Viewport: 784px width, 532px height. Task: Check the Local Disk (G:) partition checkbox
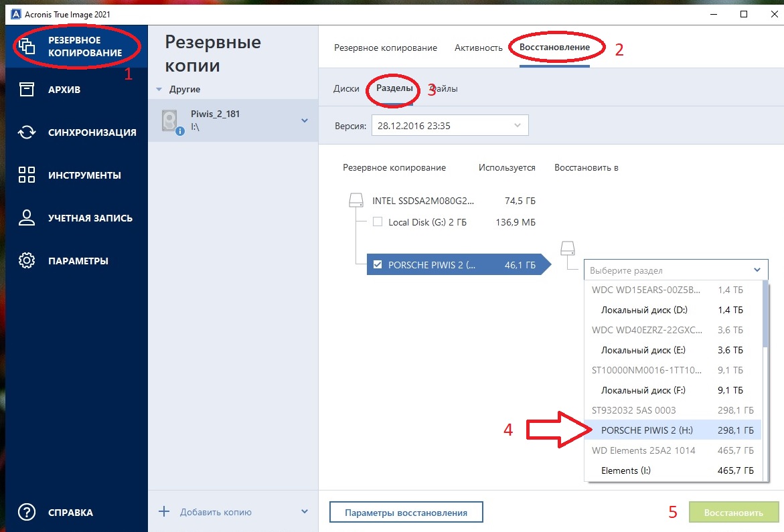coord(378,222)
